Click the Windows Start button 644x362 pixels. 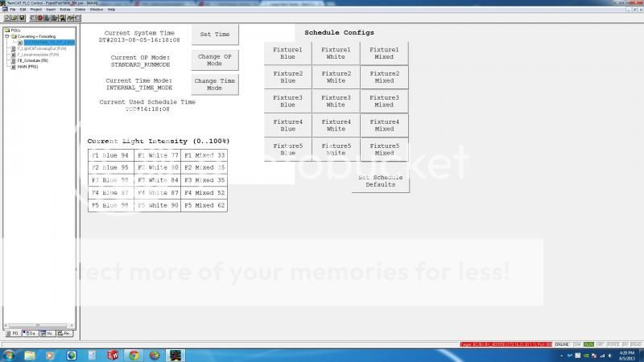point(8,354)
